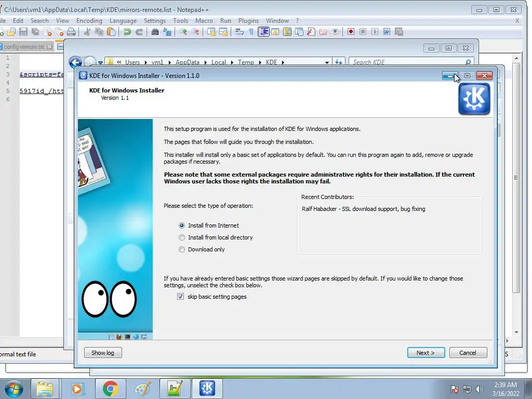The image size is (532, 399).
Task: Click the Redo arrow in Notepad++ toolbar
Action: click(x=139, y=32)
